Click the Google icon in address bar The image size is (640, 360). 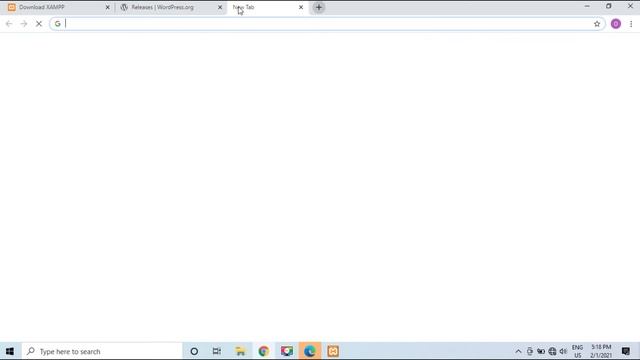tap(58, 24)
